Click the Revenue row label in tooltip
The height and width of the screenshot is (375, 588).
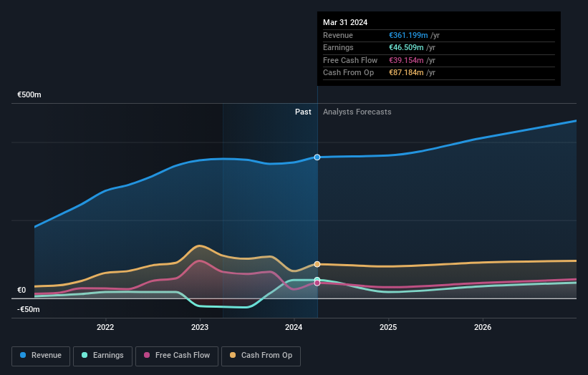[x=338, y=35]
